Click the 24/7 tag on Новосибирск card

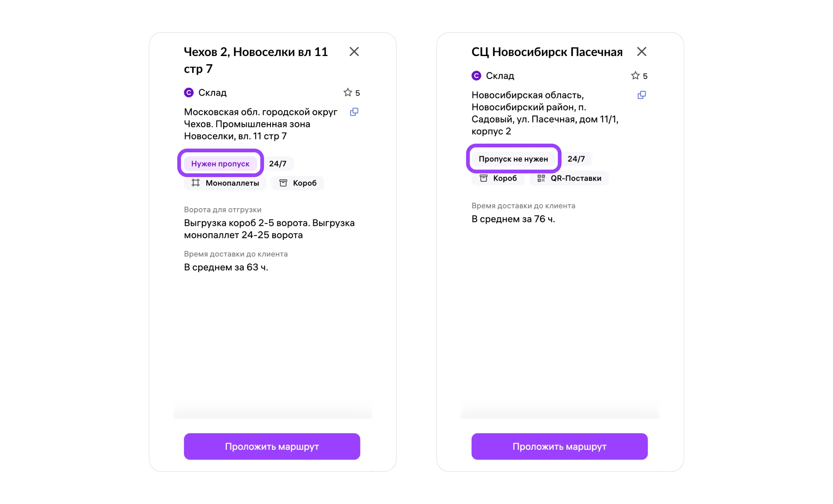pyautogui.click(x=576, y=159)
